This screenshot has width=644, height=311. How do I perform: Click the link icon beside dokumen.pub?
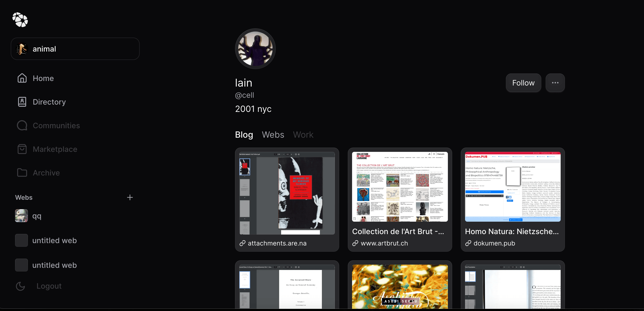click(468, 243)
